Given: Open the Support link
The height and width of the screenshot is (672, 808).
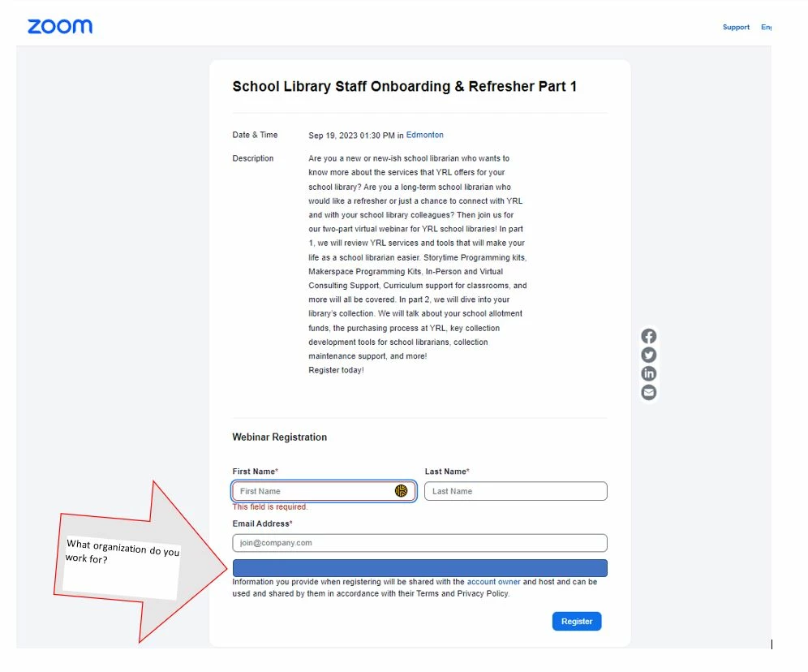Looking at the screenshot, I should [736, 27].
